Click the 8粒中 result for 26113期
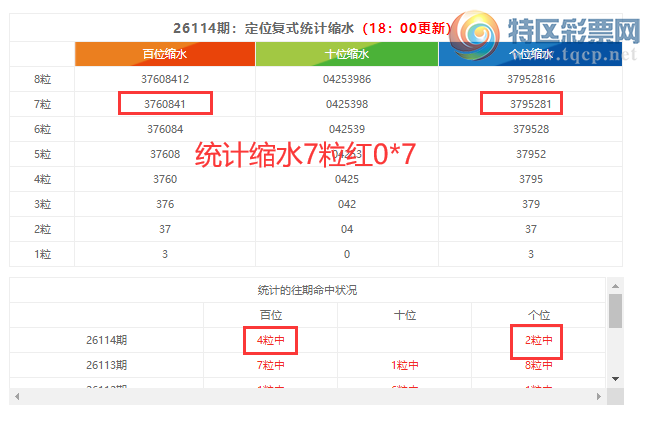This screenshot has height=425, width=650. click(x=538, y=365)
